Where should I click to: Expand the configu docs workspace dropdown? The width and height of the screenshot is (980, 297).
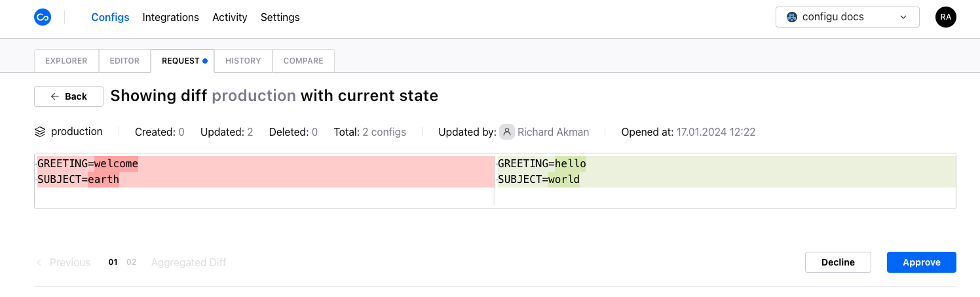click(x=848, y=17)
